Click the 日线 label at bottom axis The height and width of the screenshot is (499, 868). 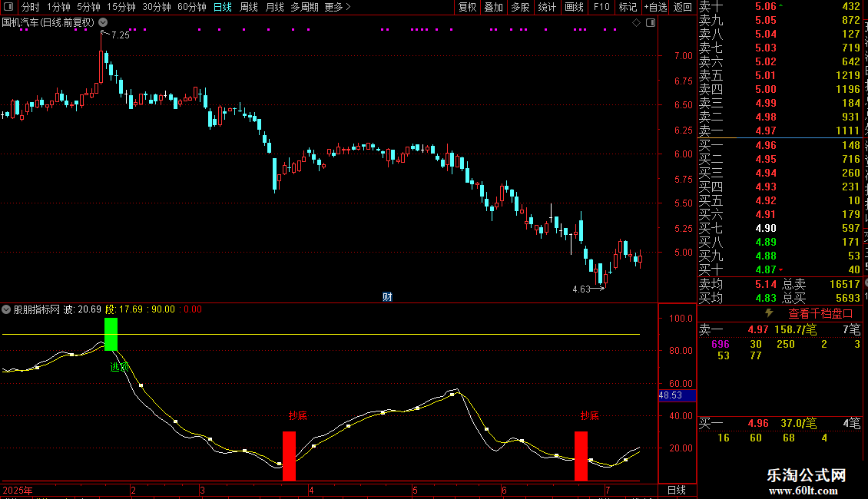point(677,490)
